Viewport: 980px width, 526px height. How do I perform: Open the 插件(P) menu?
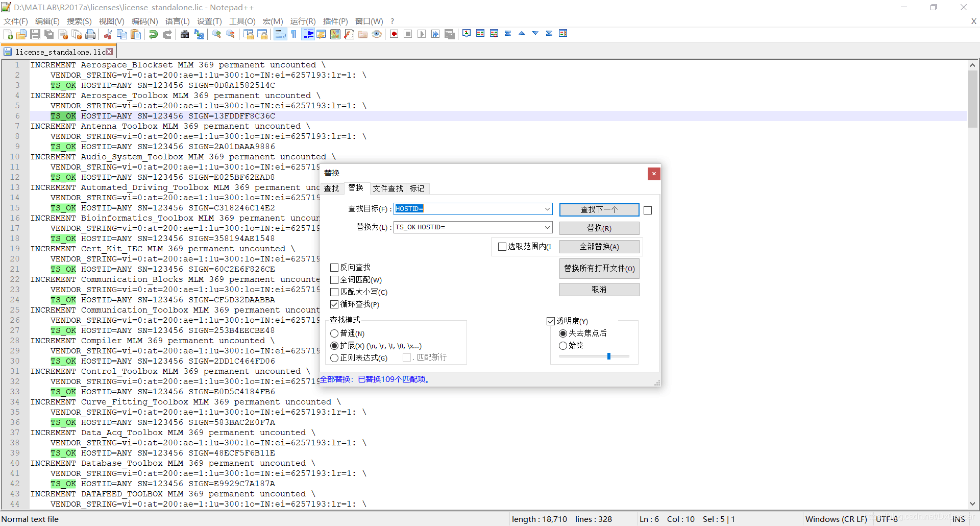335,21
